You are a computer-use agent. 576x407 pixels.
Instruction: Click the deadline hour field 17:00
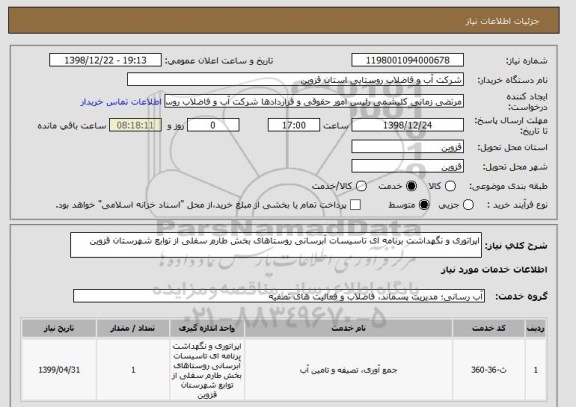[294, 125]
